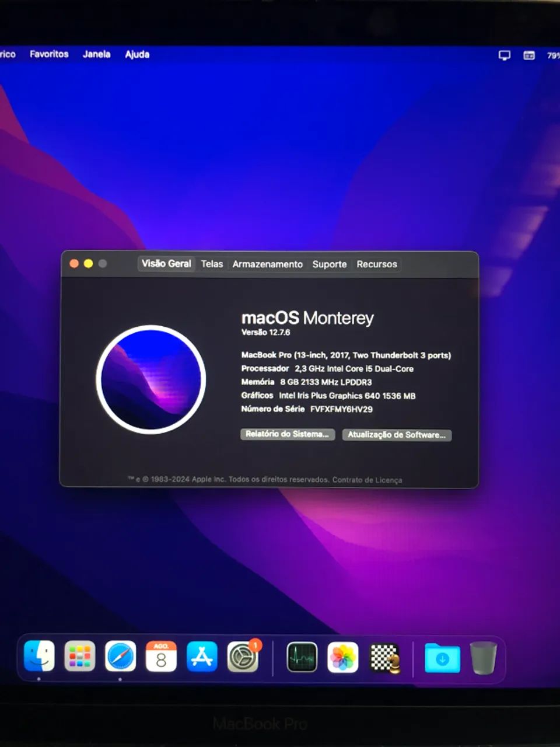
Task: Open the Contrato de Licença link
Action: coord(367,480)
